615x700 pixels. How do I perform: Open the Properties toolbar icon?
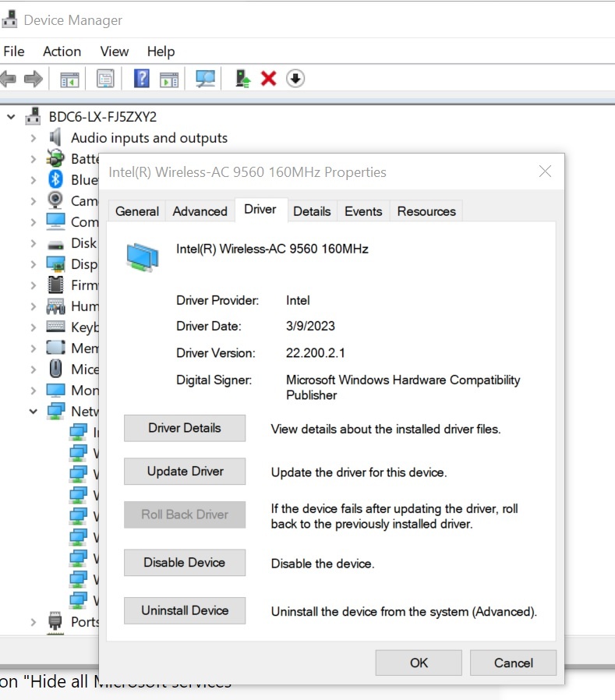(x=105, y=79)
